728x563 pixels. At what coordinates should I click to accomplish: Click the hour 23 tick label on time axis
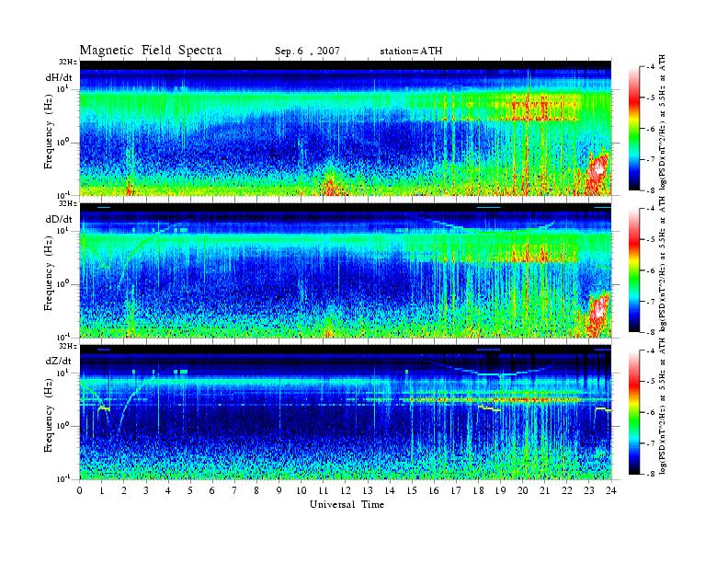click(x=589, y=491)
